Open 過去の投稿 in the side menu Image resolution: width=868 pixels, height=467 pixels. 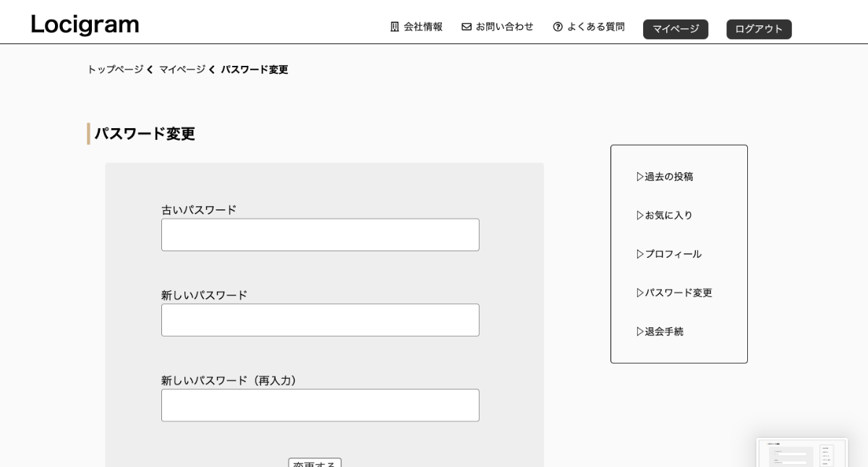[669, 177]
